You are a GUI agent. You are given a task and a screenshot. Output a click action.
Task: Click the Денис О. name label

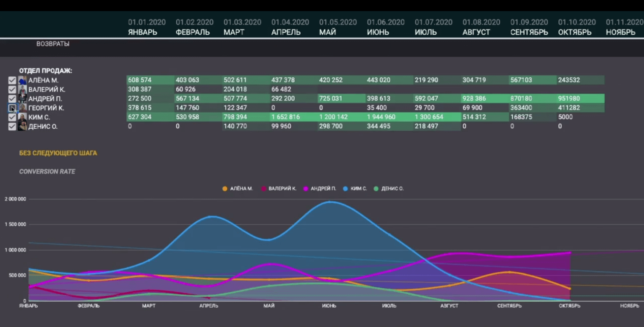pyautogui.click(x=43, y=126)
